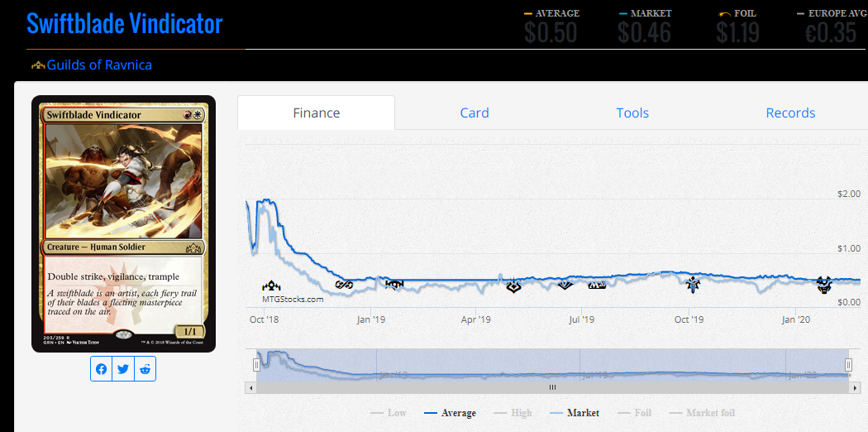Screen dimensions: 868x432
Task: Click the Swiftblade Vindicator card image
Action: 123,223
